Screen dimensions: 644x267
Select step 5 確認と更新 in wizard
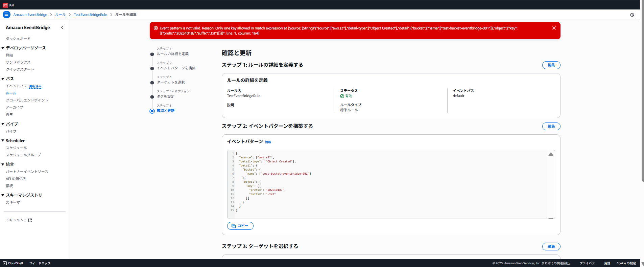coord(165,111)
